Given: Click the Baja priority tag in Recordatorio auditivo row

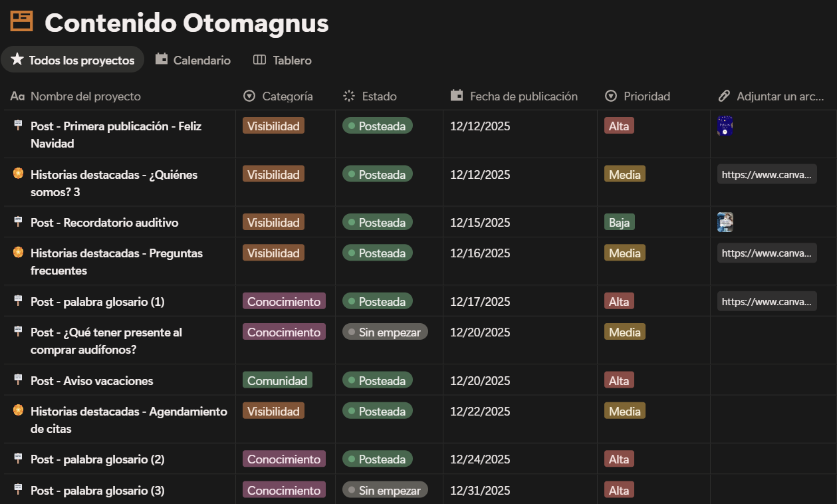Looking at the screenshot, I should pyautogui.click(x=619, y=222).
